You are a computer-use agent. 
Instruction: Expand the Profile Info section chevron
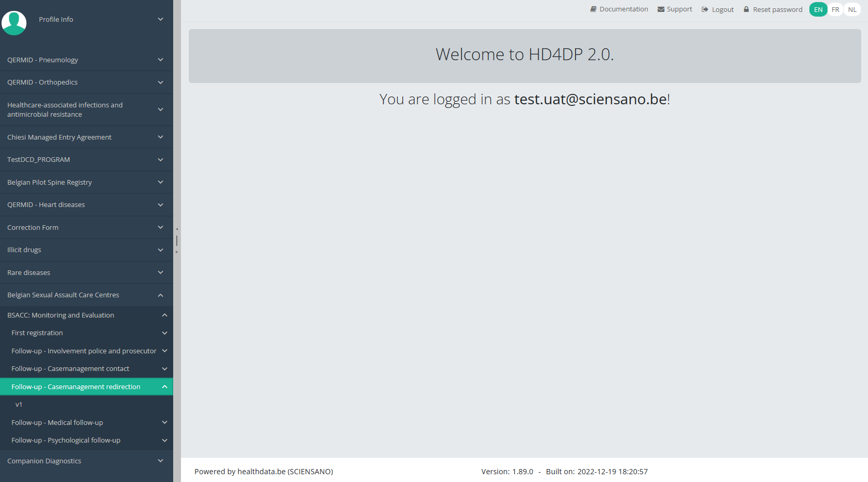pyautogui.click(x=160, y=19)
